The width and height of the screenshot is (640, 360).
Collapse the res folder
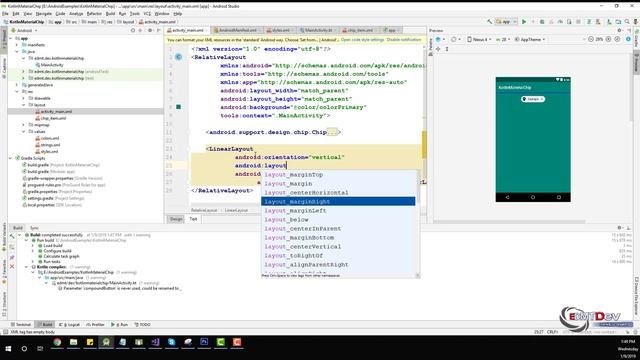(17, 91)
